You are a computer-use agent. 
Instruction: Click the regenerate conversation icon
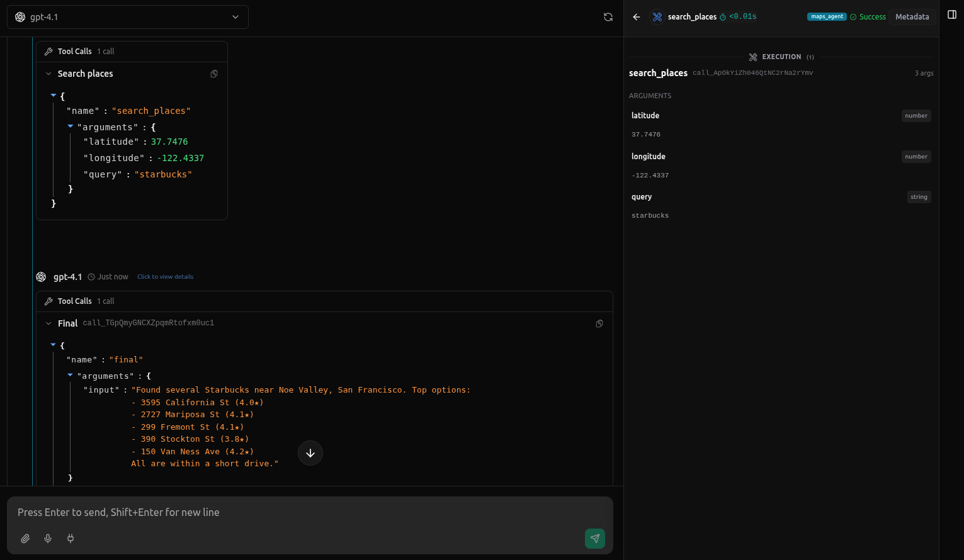pyautogui.click(x=608, y=17)
